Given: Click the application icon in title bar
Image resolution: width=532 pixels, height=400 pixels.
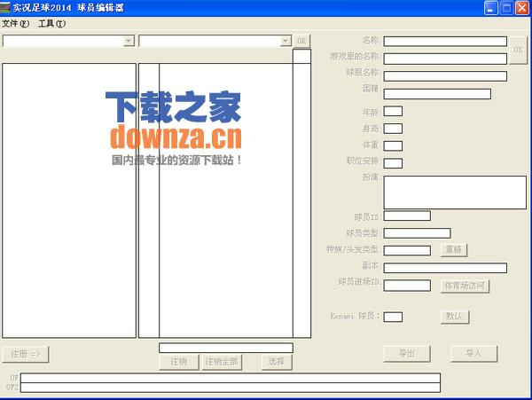Looking at the screenshot, I should 6,7.
